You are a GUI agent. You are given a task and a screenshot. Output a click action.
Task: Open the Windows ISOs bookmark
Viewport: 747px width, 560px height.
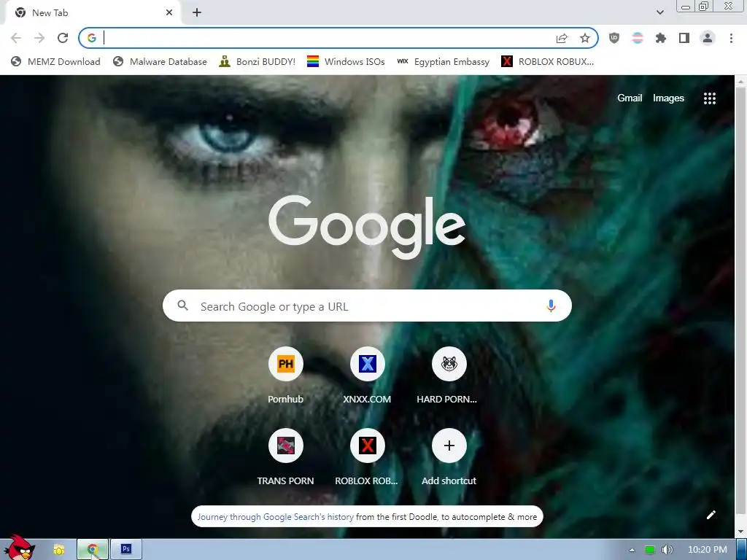click(345, 61)
